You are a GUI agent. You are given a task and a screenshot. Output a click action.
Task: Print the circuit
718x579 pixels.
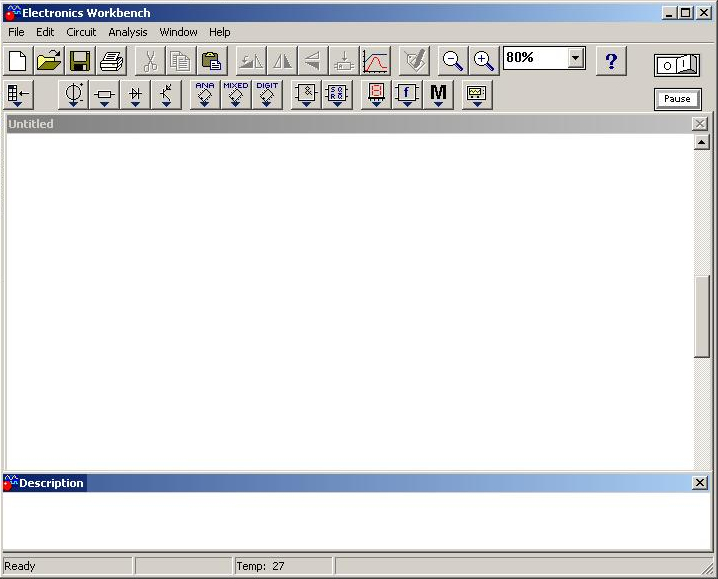(111, 61)
